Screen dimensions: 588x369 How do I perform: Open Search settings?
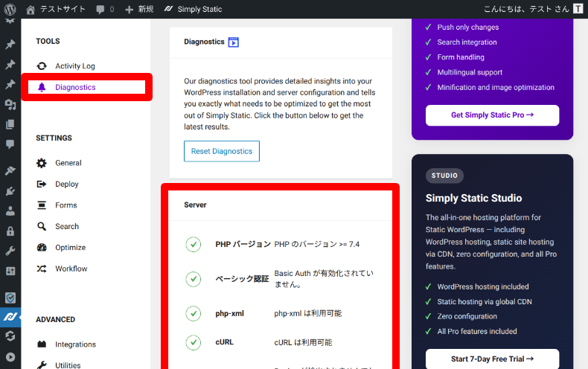(x=67, y=226)
